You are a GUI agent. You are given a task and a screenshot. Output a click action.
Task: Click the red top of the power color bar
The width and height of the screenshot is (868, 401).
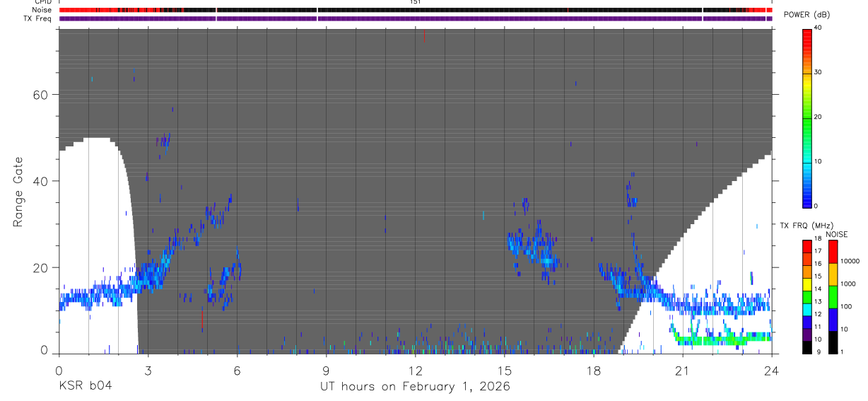coord(807,37)
